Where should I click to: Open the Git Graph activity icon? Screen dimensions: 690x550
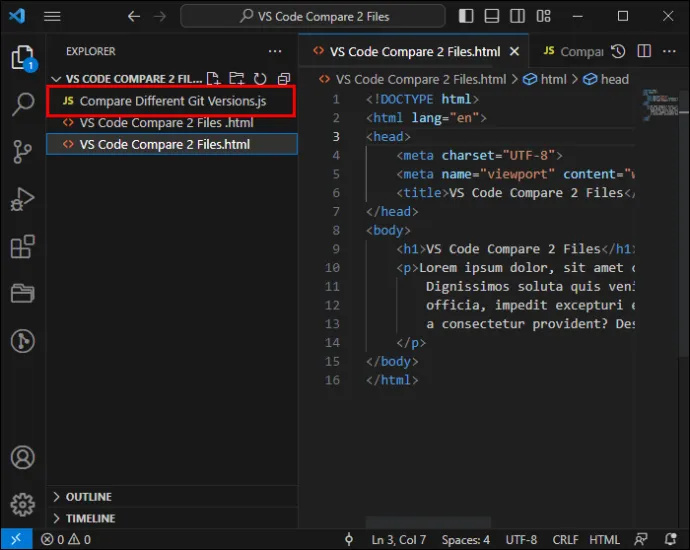coord(23,341)
